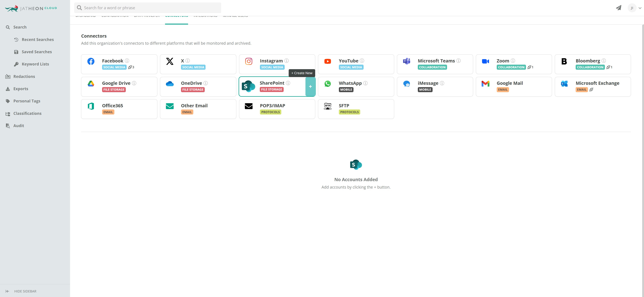Click the search for word or phrase field
This screenshot has width=644, height=297.
tap(148, 8)
